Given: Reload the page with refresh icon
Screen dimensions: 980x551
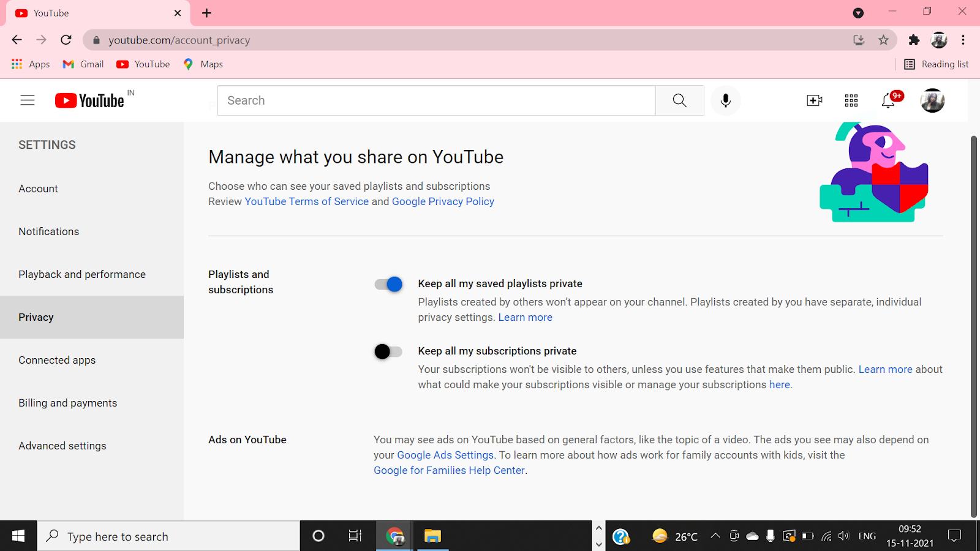Looking at the screenshot, I should (x=66, y=40).
